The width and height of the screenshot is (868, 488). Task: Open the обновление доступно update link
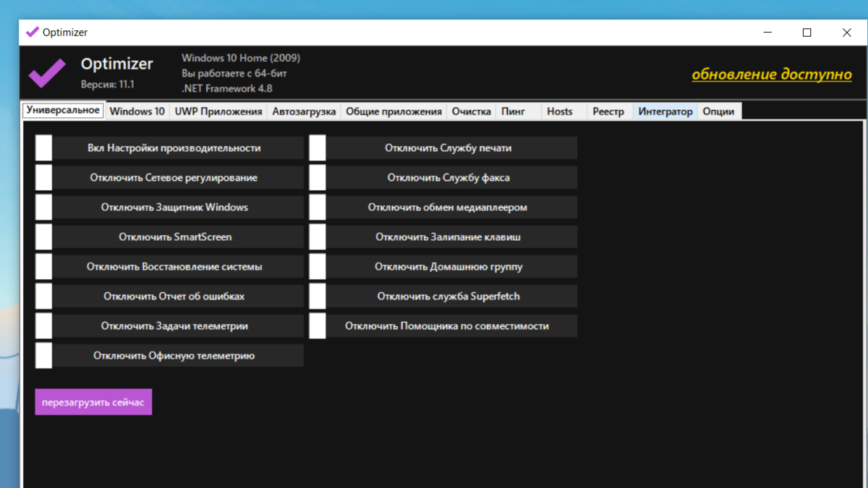[772, 74]
